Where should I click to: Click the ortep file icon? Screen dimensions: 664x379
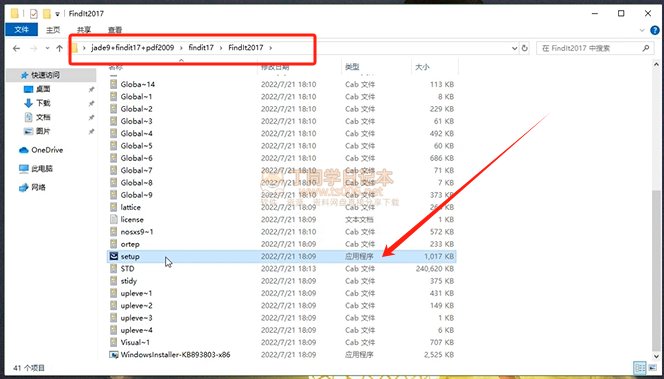click(113, 244)
